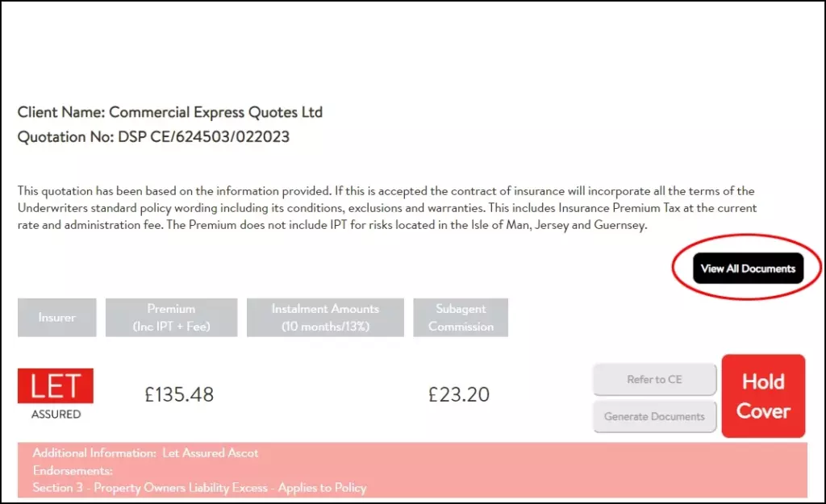The height and width of the screenshot is (504, 826).
Task: Click the Additional Information: Let Assured Ascot line
Action: 145,453
